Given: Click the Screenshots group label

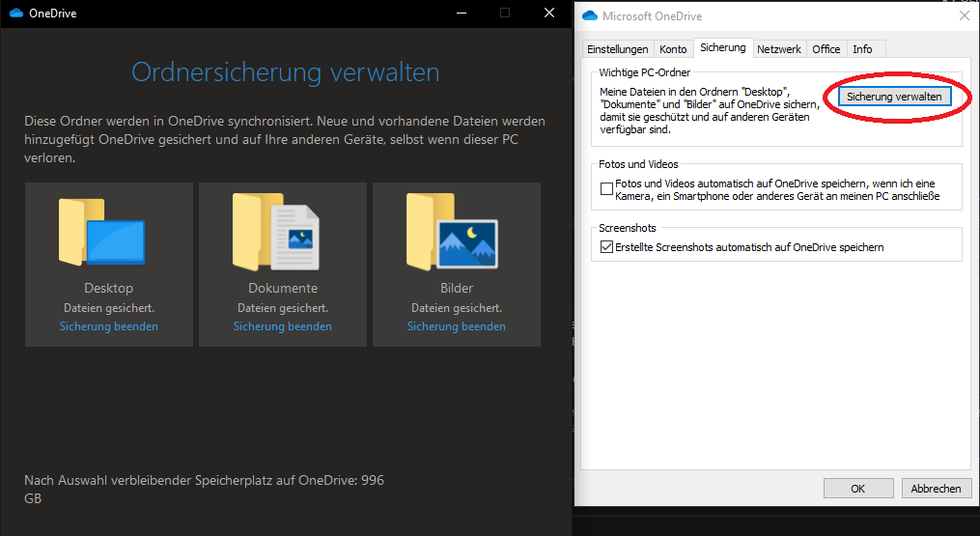Looking at the screenshot, I should click(x=628, y=228).
